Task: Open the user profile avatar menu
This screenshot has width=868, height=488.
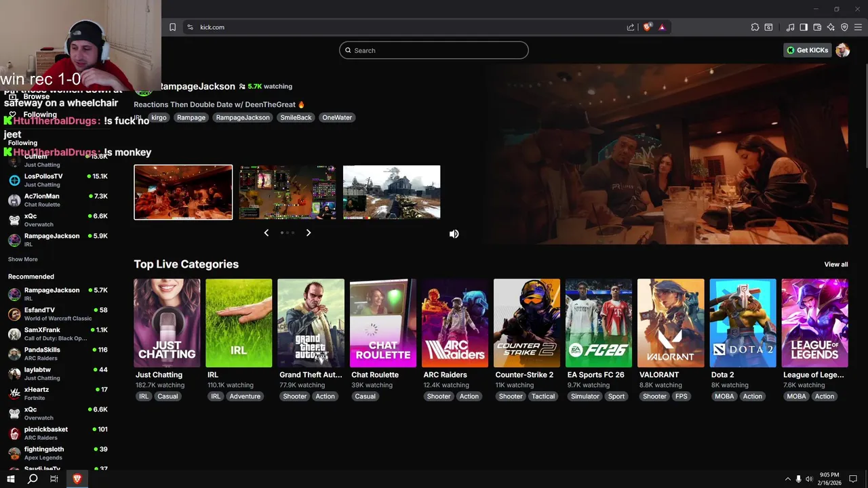Action: 843,50
